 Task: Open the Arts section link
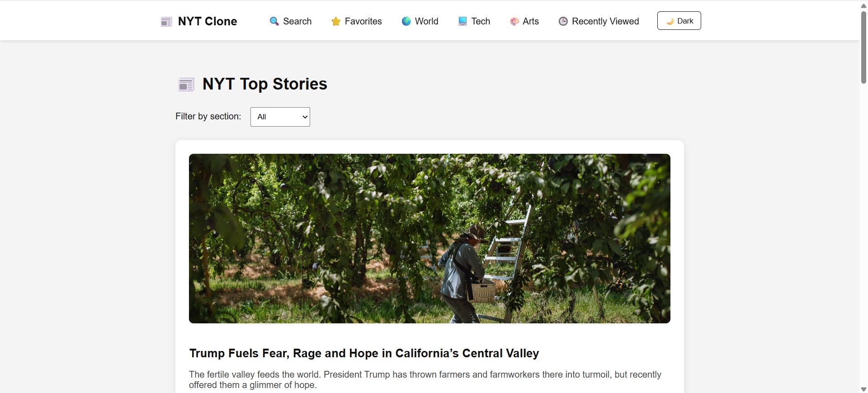(531, 21)
